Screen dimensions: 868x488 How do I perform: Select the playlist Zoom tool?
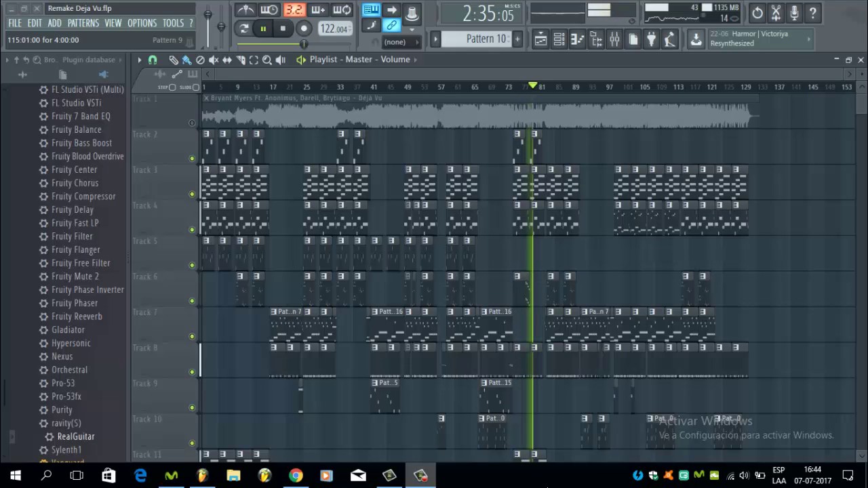point(267,60)
